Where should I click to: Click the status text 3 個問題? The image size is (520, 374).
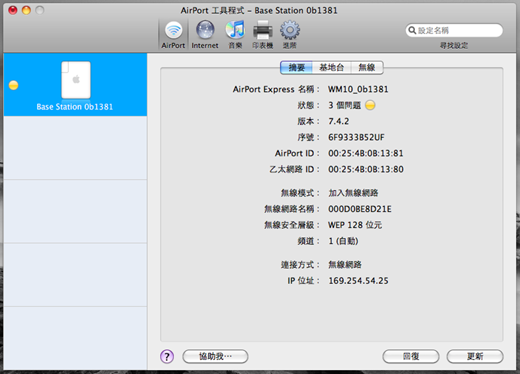click(x=344, y=105)
